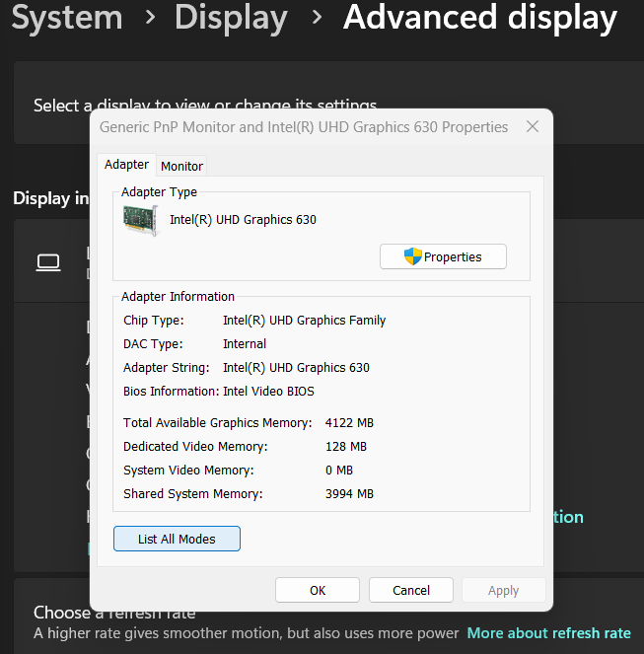The image size is (644, 654).
Task: Open adapter Properties
Action: (x=443, y=256)
